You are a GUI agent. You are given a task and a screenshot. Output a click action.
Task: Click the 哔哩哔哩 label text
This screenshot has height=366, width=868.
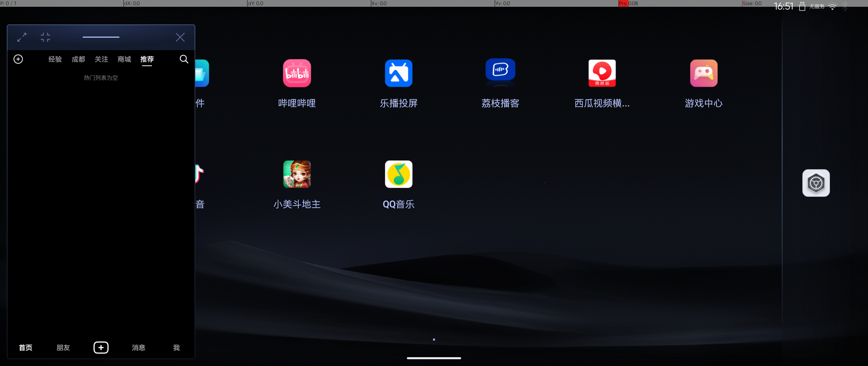coord(297,103)
